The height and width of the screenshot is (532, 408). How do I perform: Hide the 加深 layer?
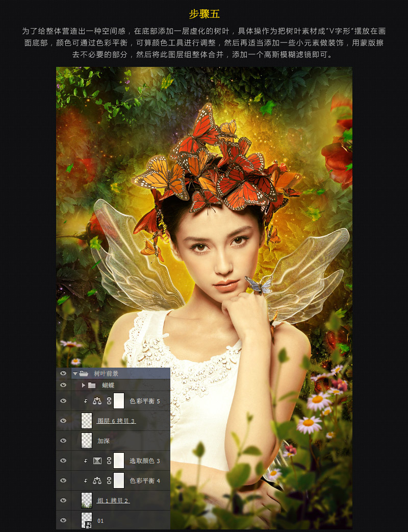point(63,441)
